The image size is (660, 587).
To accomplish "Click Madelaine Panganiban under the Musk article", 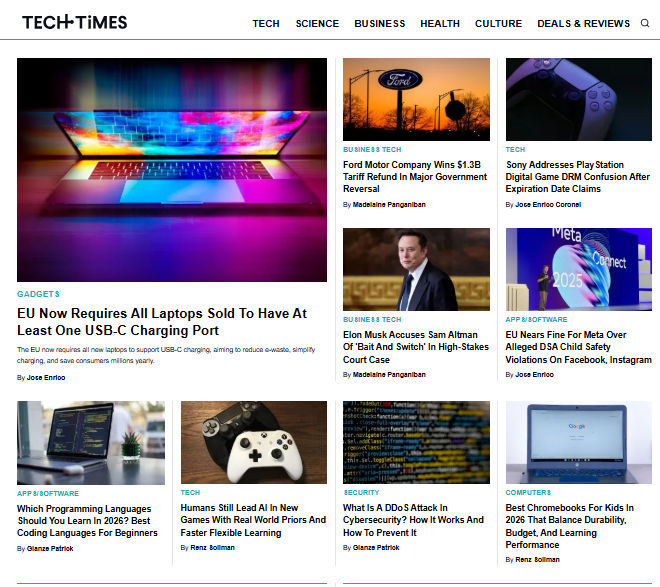I will pos(389,375).
